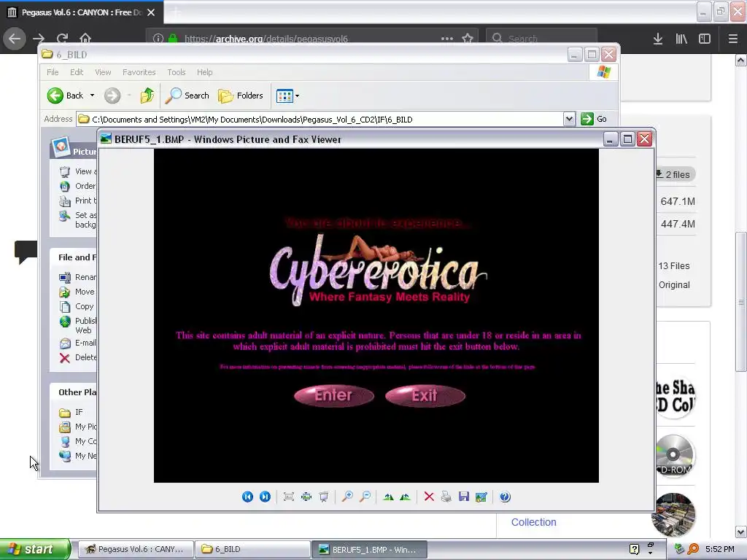Open My Pictures under Other Places
Viewport: 747px width, 560px height.
tap(77, 427)
